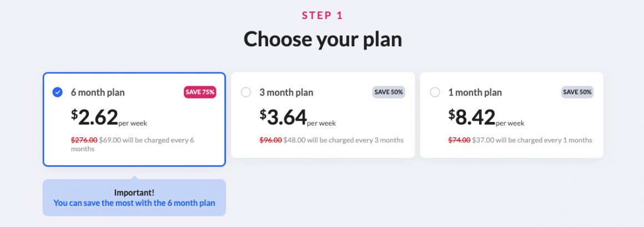Select the 6 month plan radio button
The height and width of the screenshot is (227, 644).
point(57,92)
